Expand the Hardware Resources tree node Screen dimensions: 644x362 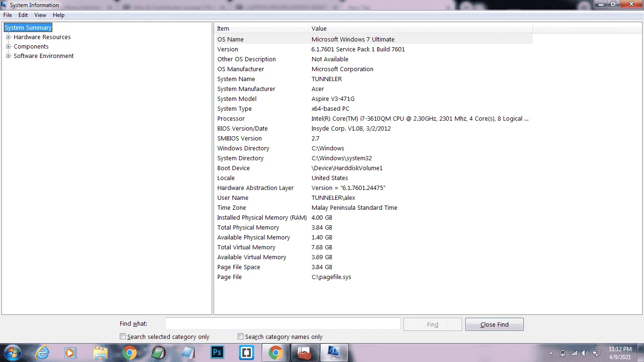point(8,37)
